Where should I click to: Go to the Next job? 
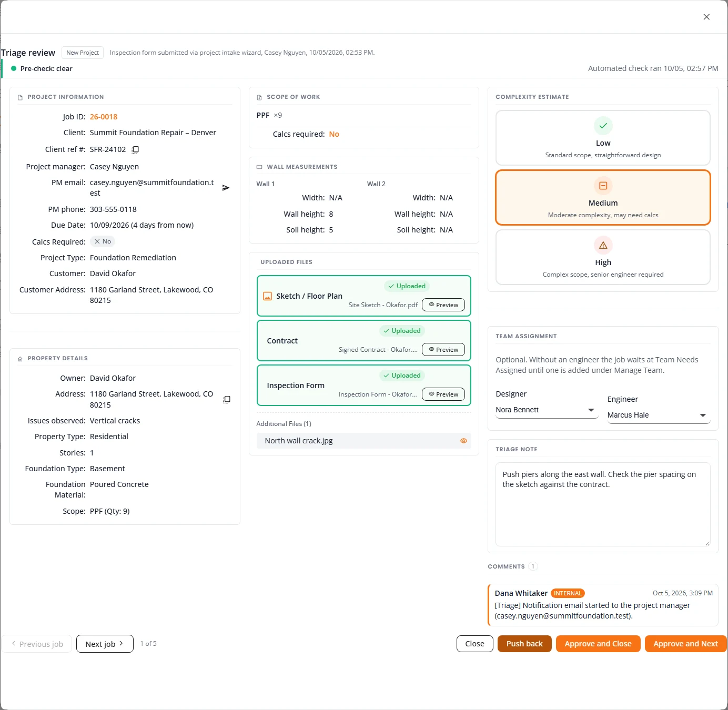pos(105,644)
